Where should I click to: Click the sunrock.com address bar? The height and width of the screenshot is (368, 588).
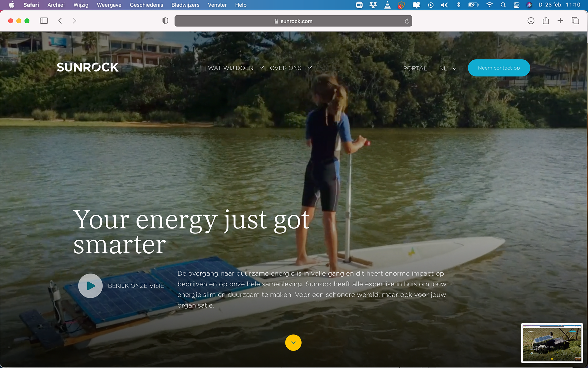coord(293,21)
